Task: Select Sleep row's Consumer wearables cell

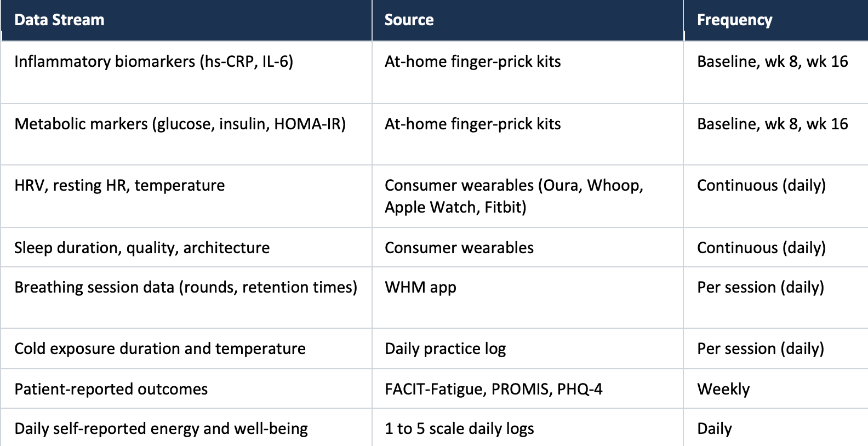Action: point(459,248)
